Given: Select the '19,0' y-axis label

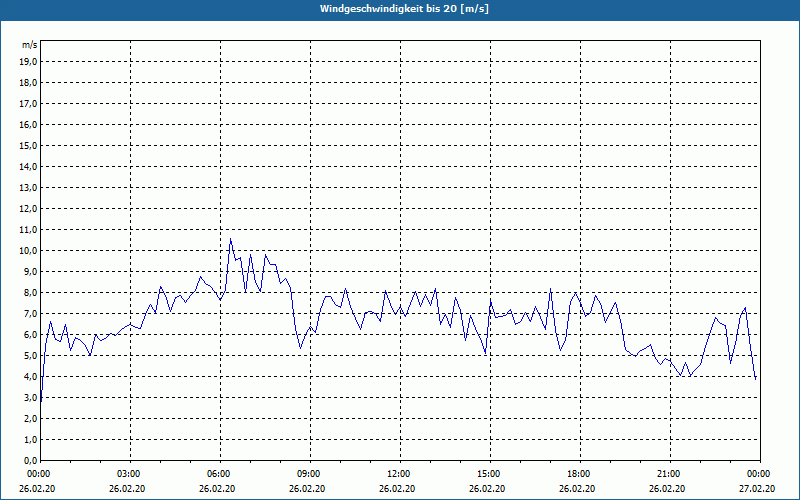Looking at the screenshot, I should click(x=29, y=62).
